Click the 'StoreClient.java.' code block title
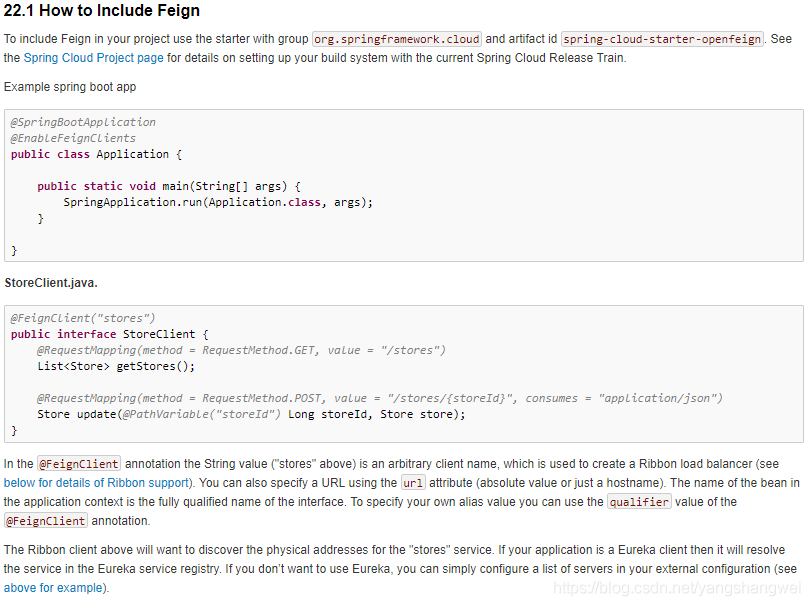810x606 pixels. [51, 283]
